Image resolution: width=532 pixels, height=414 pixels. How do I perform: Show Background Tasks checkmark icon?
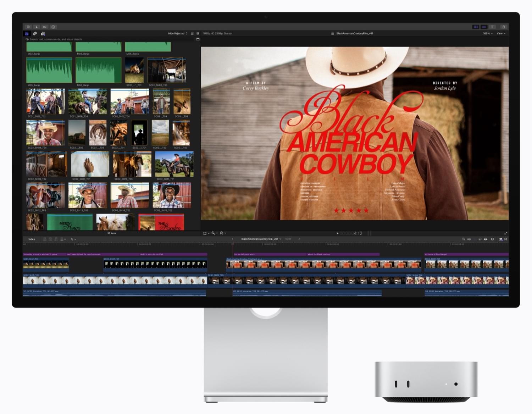coord(53,27)
